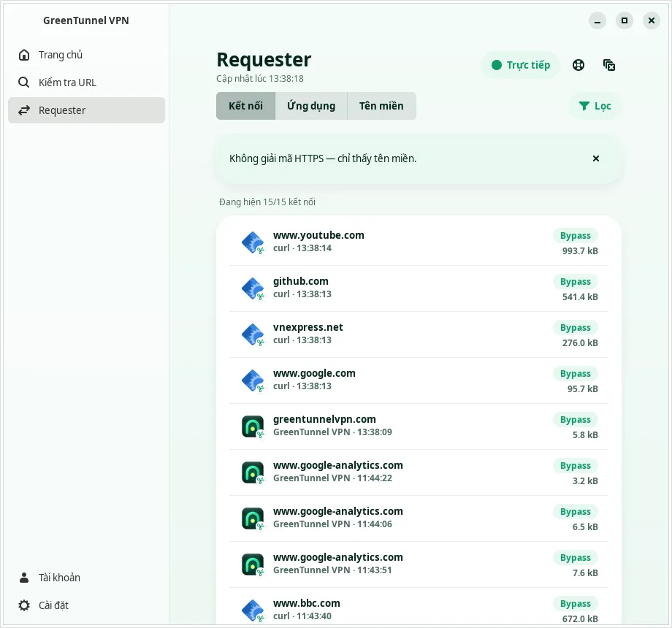Click the curl icon for www.bbc.com
Screen dimensions: 672x628
(x=253, y=610)
